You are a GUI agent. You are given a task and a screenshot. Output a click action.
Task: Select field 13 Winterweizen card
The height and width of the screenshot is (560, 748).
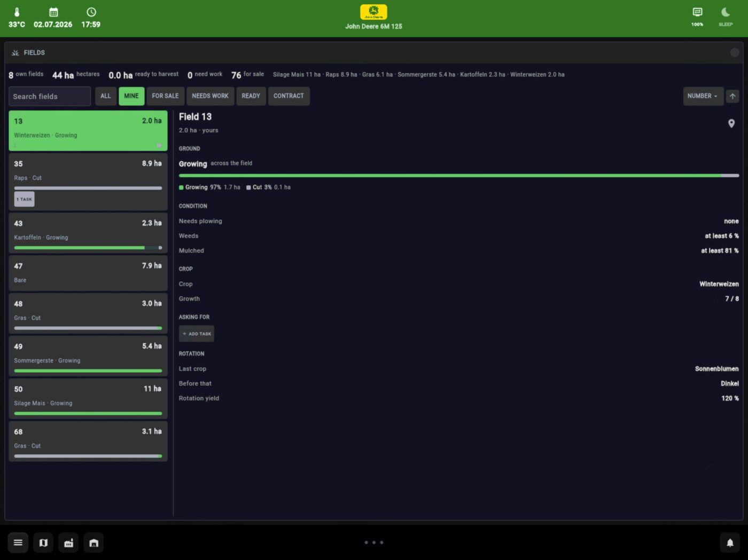coord(88,131)
